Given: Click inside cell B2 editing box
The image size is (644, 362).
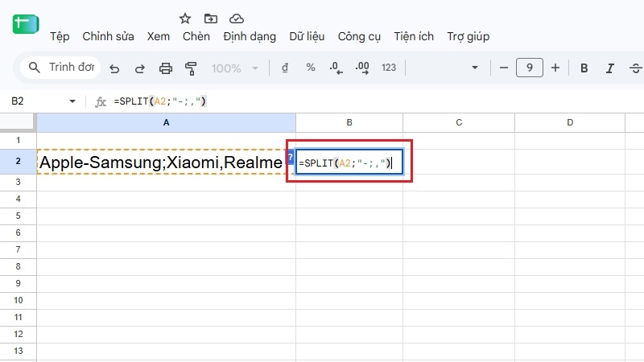Looking at the screenshot, I should [x=349, y=162].
